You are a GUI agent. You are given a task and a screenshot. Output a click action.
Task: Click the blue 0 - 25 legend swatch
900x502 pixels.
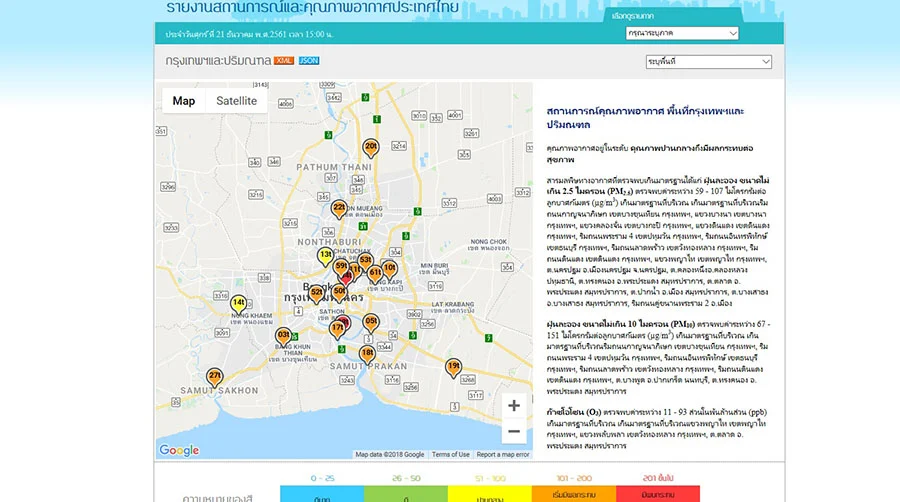coord(322,494)
